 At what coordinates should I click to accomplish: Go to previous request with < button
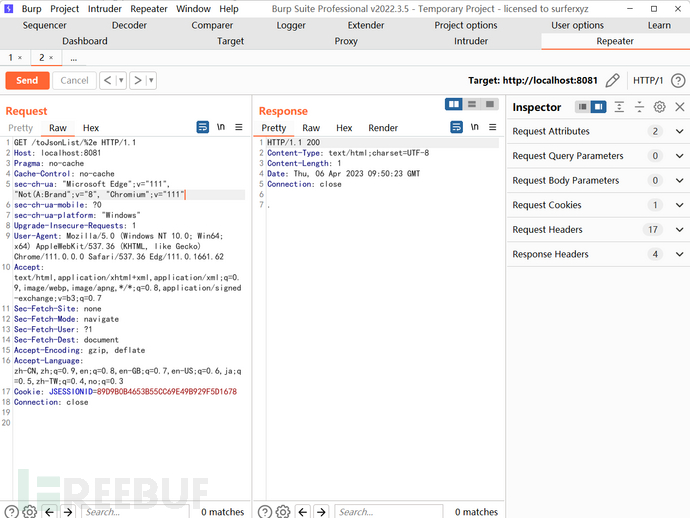[x=107, y=81]
